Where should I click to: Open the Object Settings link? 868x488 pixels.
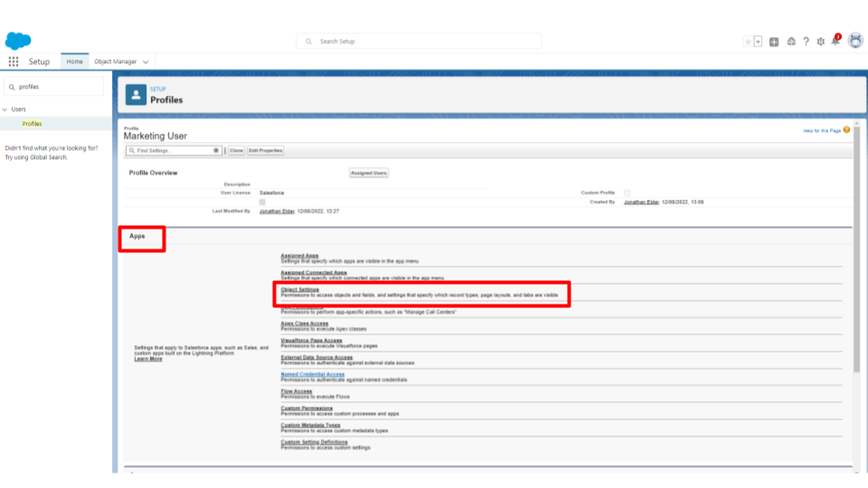pos(299,289)
